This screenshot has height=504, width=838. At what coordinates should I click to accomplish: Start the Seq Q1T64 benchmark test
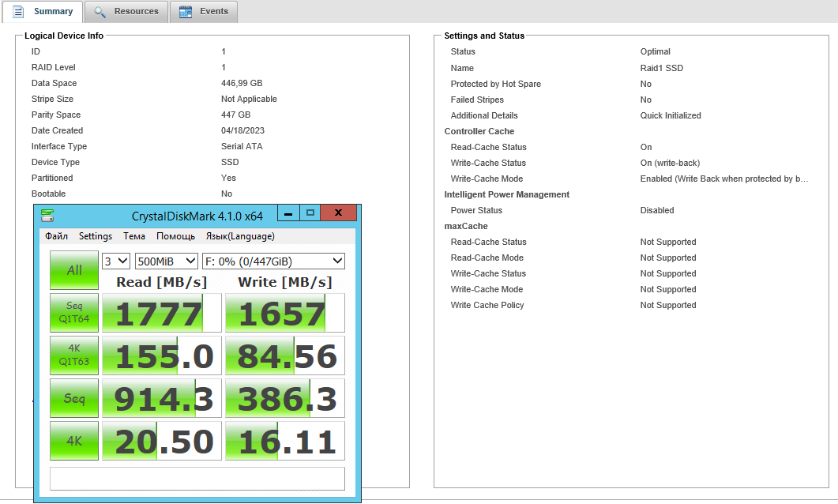pyautogui.click(x=74, y=313)
